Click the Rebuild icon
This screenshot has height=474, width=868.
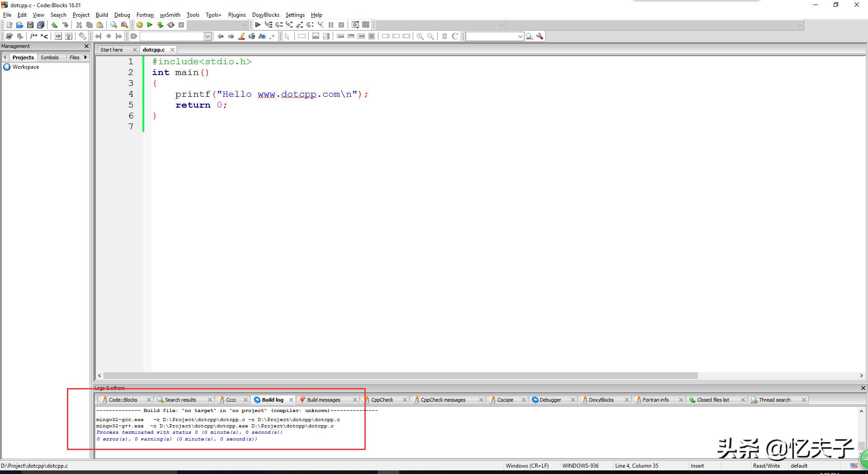tap(171, 25)
